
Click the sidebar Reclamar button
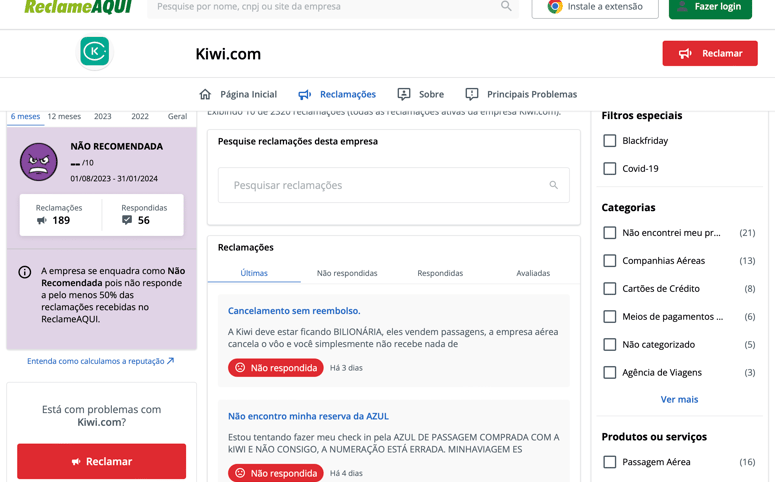click(x=101, y=461)
